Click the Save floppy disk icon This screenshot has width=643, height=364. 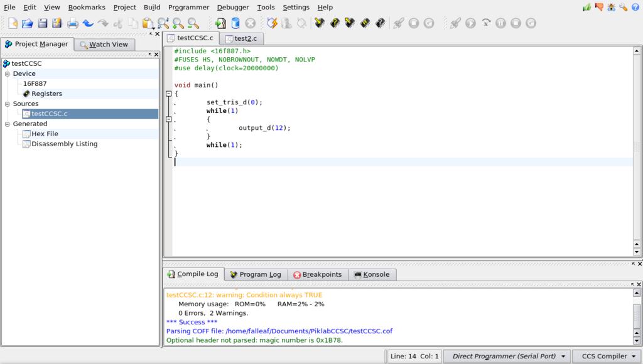click(42, 23)
